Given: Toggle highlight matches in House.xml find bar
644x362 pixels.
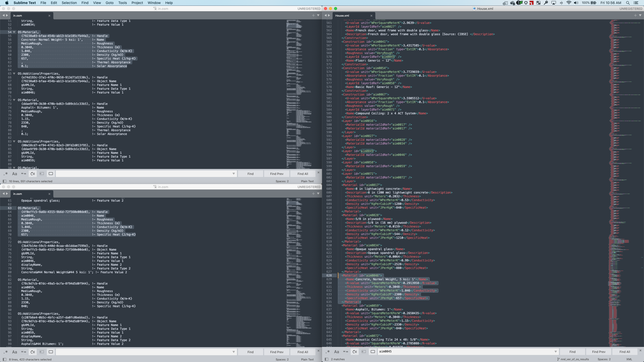Looking at the screenshot, I should pyautogui.click(x=373, y=352).
